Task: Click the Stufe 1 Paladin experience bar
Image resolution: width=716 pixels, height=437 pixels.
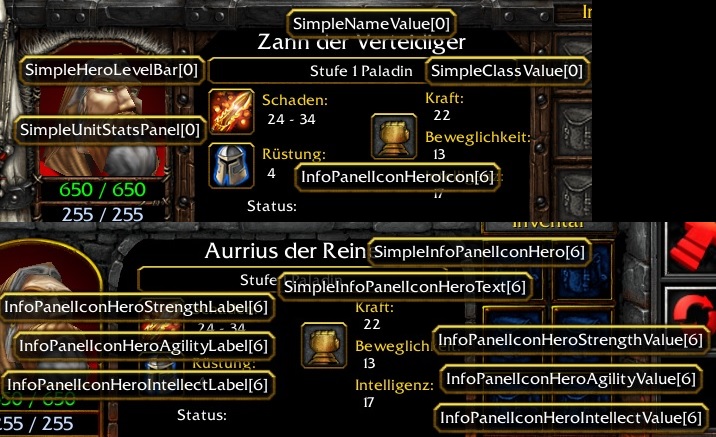Action: pos(361,71)
